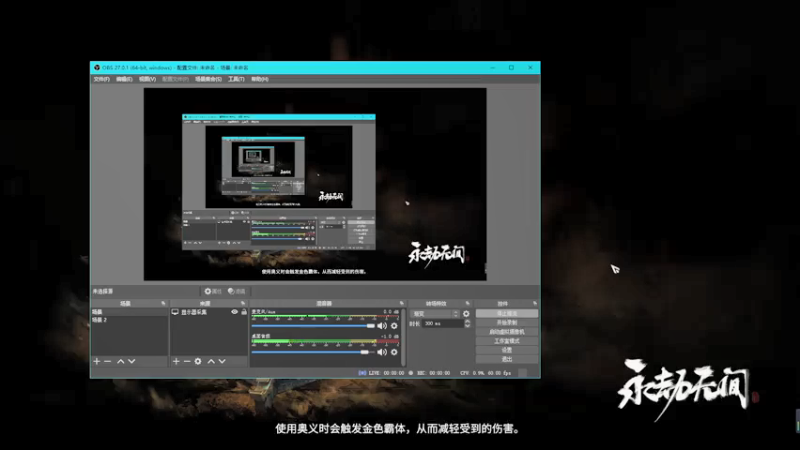
Task: Click the CPU usage text in status bar
Action: click(472, 373)
